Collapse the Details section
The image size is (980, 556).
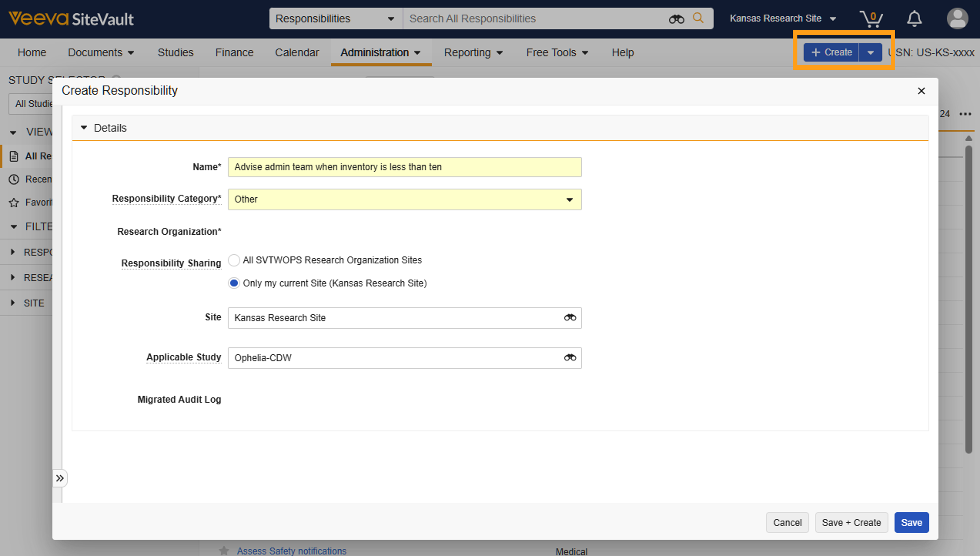[x=84, y=128]
